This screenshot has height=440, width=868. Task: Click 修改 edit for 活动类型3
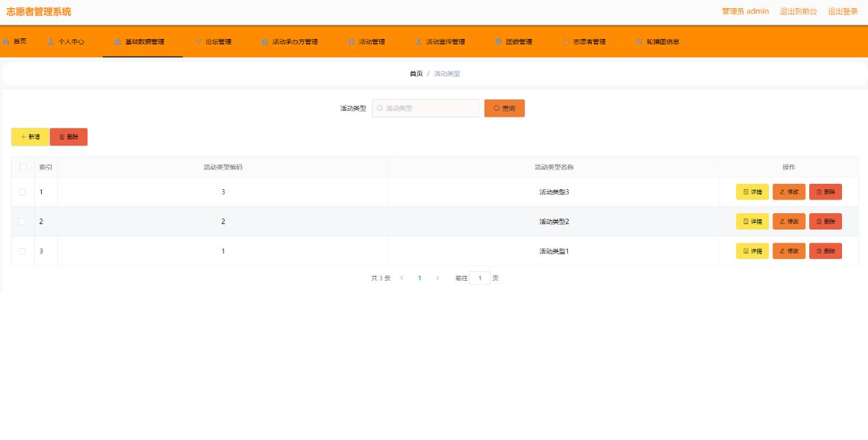[x=789, y=192]
